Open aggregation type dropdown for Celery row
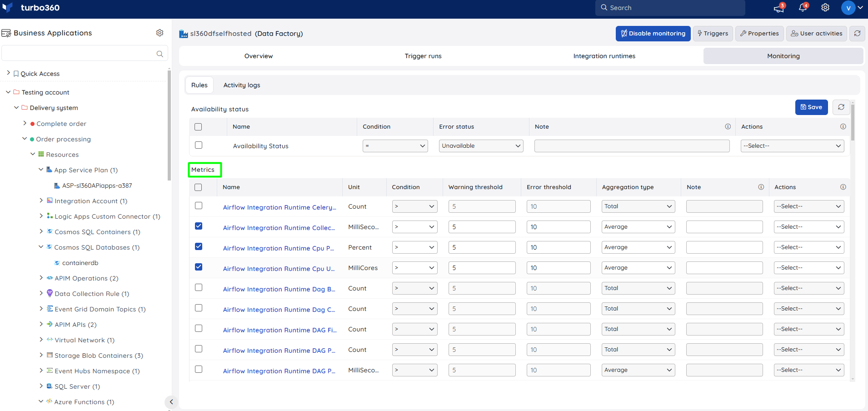The width and height of the screenshot is (868, 411). click(639, 206)
